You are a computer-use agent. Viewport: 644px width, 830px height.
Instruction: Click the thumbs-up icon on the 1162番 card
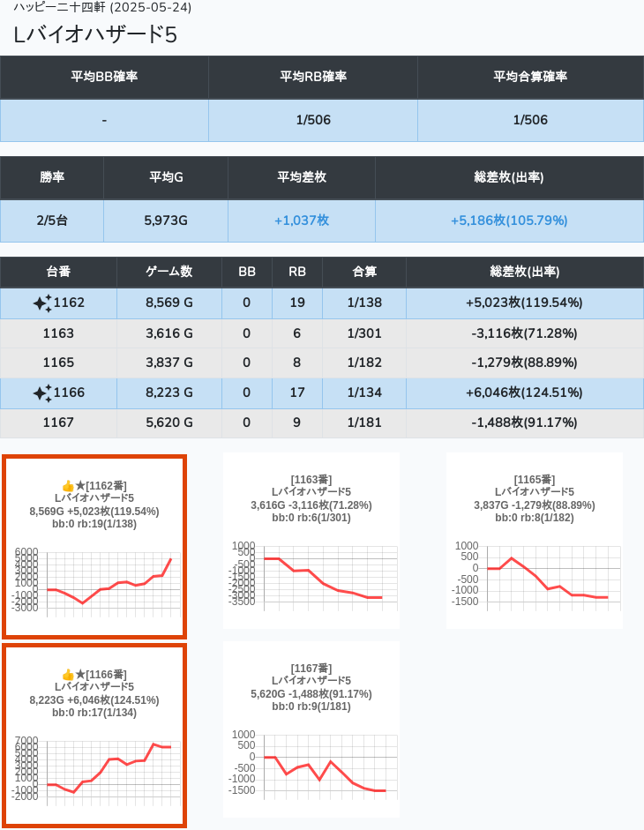[68, 486]
